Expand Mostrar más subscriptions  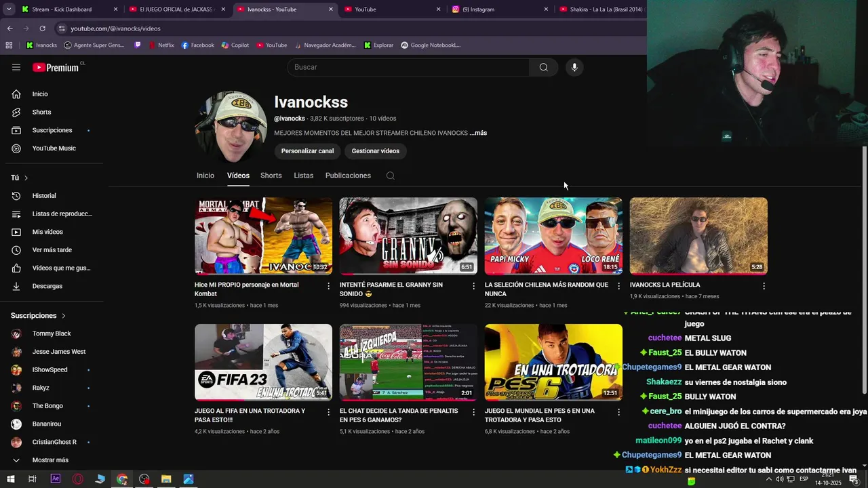pos(52,460)
